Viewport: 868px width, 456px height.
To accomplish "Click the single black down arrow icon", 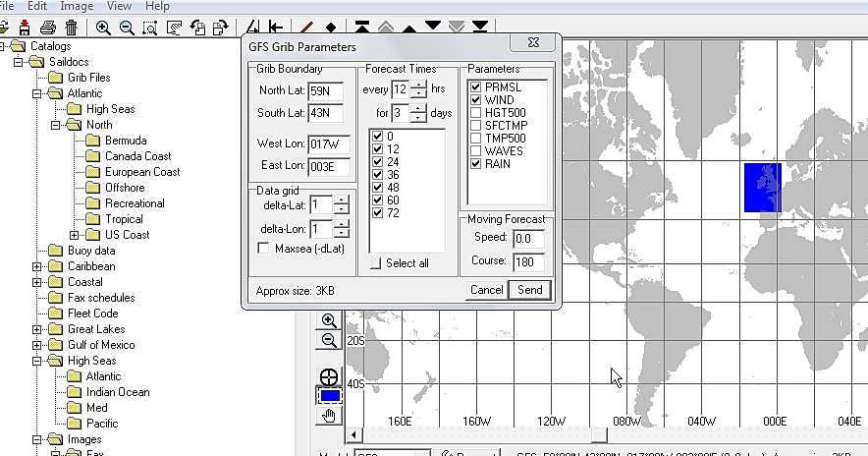I will (x=433, y=26).
